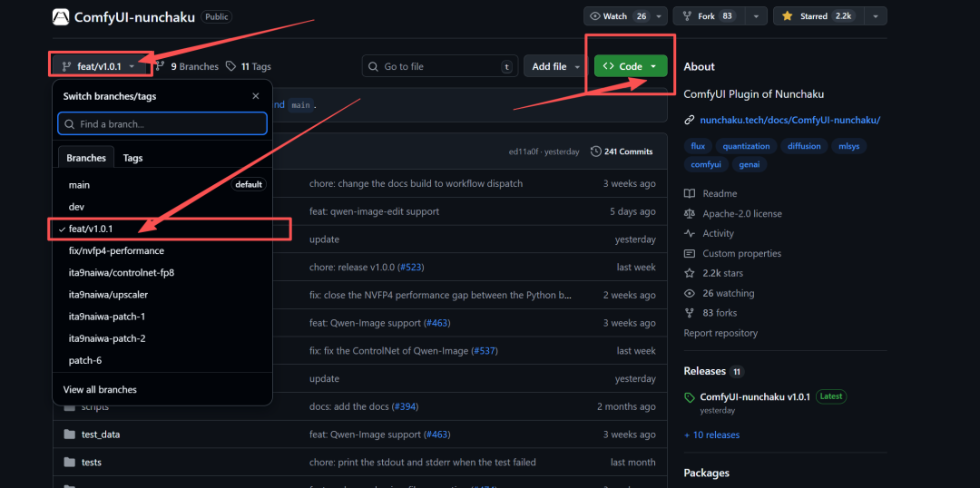Click the folder icon of test_data
Viewport: 980px width, 488px height.
tap(69, 434)
